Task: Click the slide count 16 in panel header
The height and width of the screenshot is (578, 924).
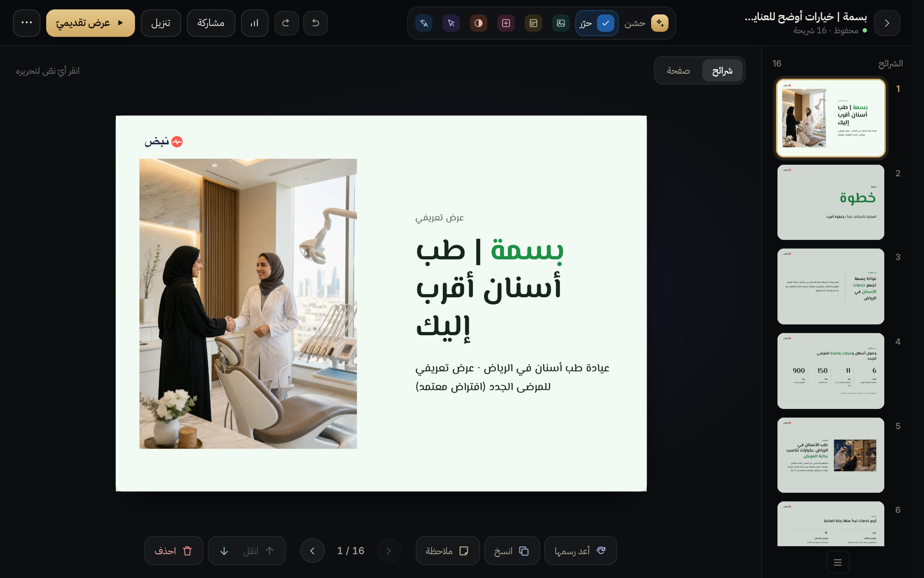Action: click(x=777, y=63)
